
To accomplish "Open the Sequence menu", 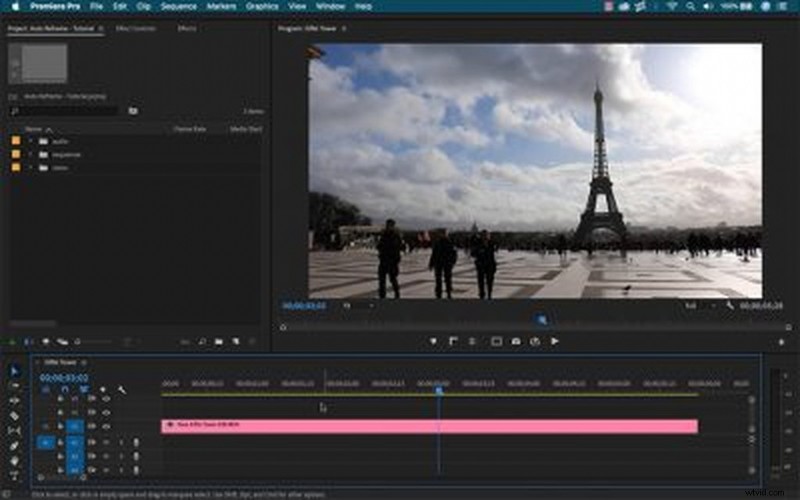I will coord(179,7).
